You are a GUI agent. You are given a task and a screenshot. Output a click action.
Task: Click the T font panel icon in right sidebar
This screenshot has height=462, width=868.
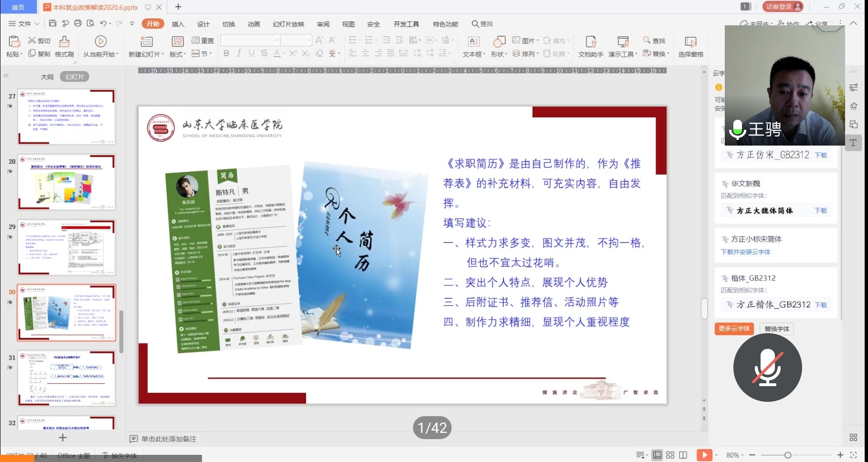(854, 143)
